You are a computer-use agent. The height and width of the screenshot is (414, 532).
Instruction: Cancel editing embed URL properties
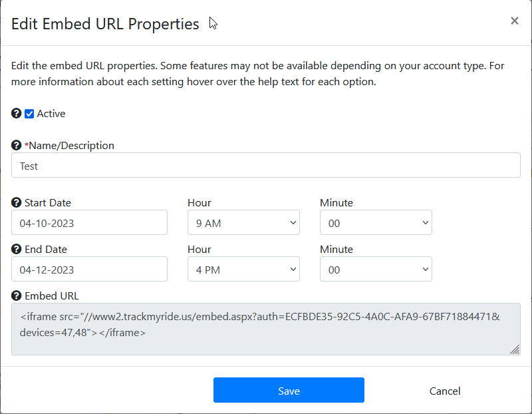coord(445,391)
